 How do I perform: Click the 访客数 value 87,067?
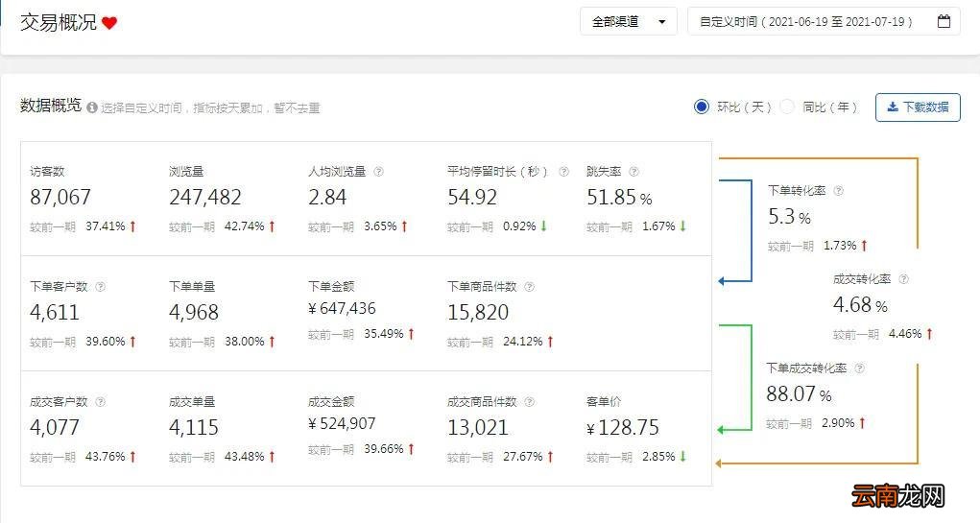60,198
